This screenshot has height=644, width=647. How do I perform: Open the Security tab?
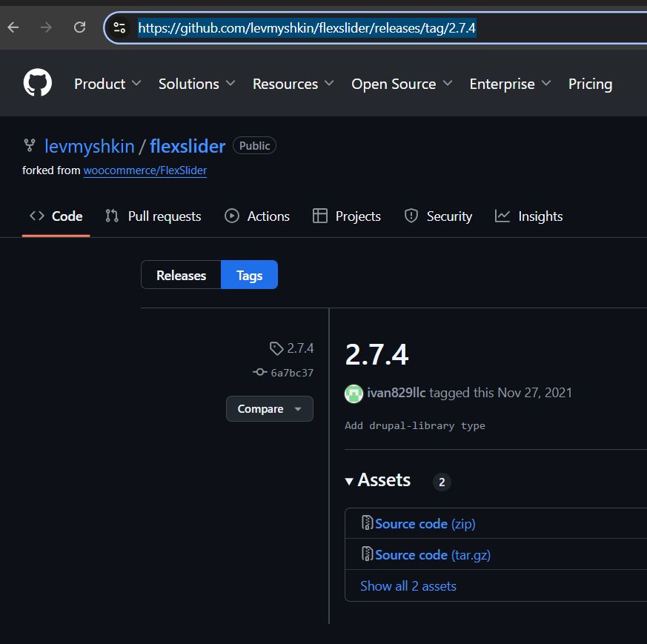pos(438,216)
